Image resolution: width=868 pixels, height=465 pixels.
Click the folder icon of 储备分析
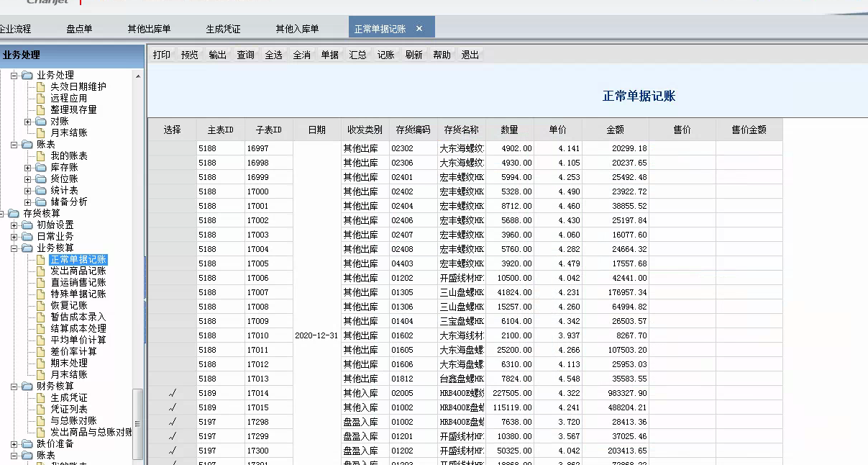tap(41, 202)
